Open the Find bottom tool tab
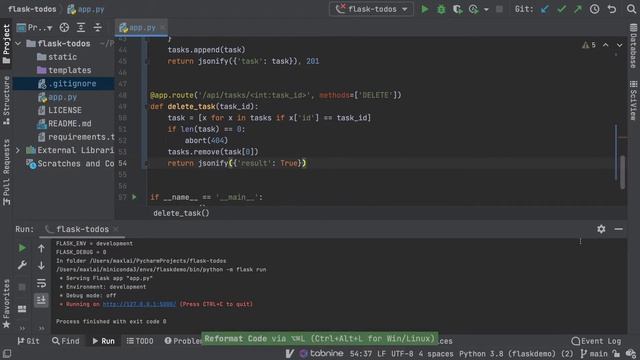 click(x=65, y=341)
